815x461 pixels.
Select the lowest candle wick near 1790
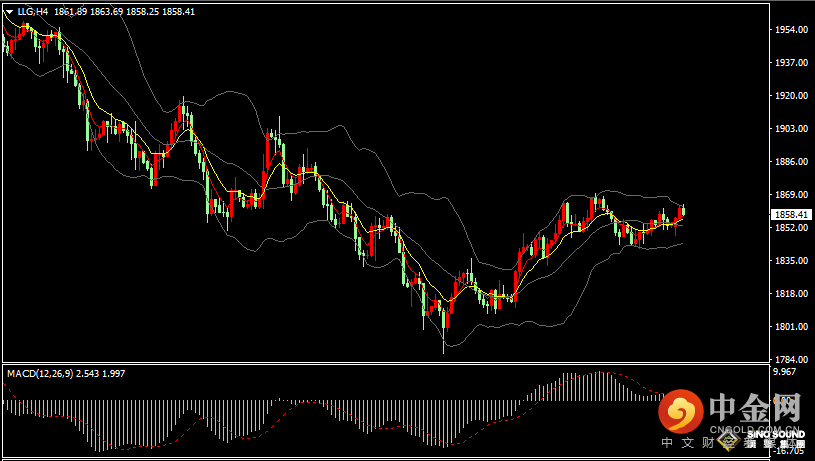tap(444, 343)
